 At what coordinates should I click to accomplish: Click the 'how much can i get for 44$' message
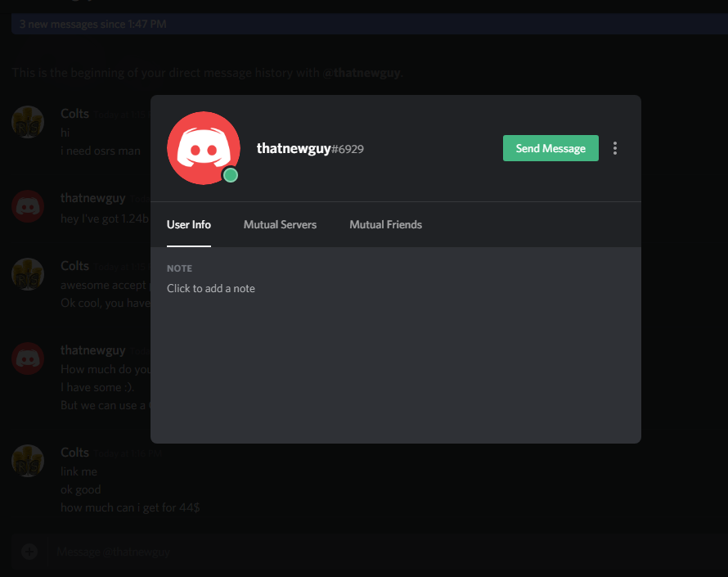[x=130, y=507]
